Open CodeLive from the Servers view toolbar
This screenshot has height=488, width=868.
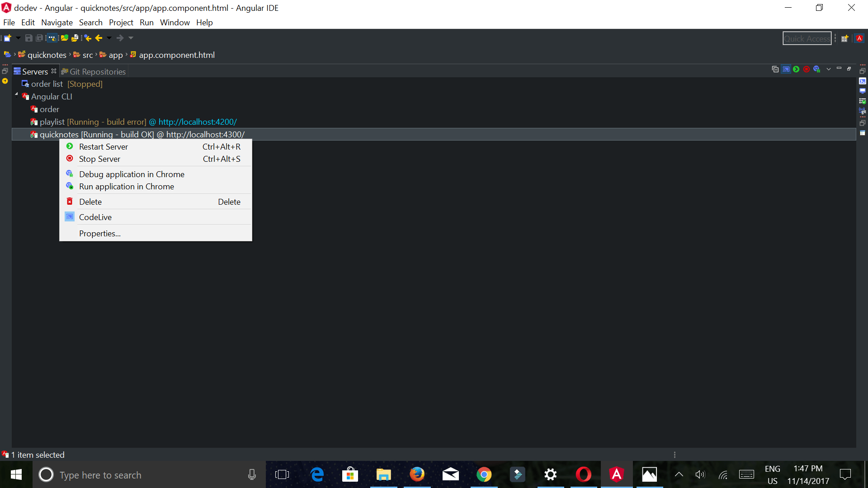click(x=786, y=69)
